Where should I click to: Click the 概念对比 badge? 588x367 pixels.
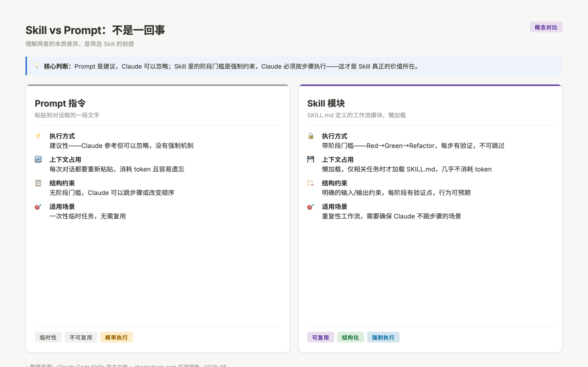(546, 27)
